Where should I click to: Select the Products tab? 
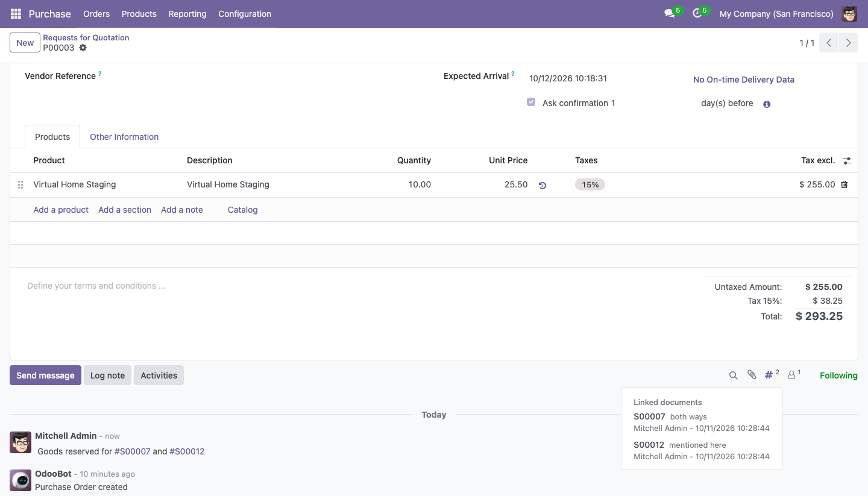[52, 137]
